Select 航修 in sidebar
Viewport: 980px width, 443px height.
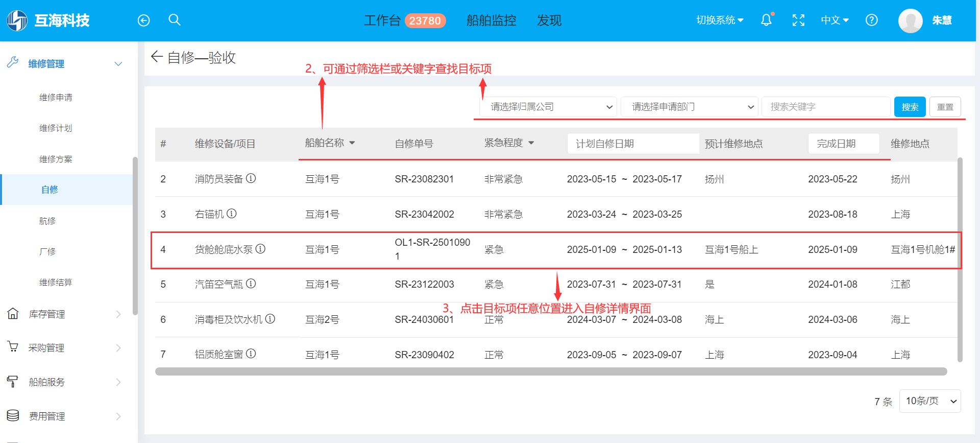point(47,221)
